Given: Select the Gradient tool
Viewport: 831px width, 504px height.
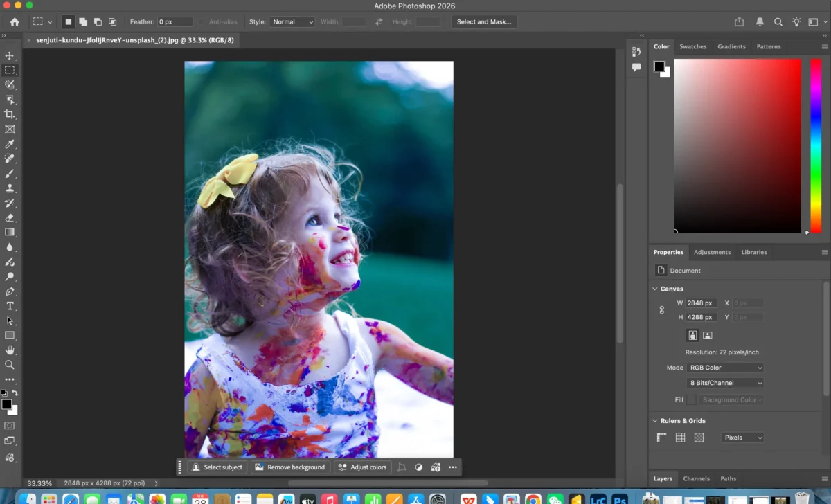Looking at the screenshot, I should pos(10,233).
